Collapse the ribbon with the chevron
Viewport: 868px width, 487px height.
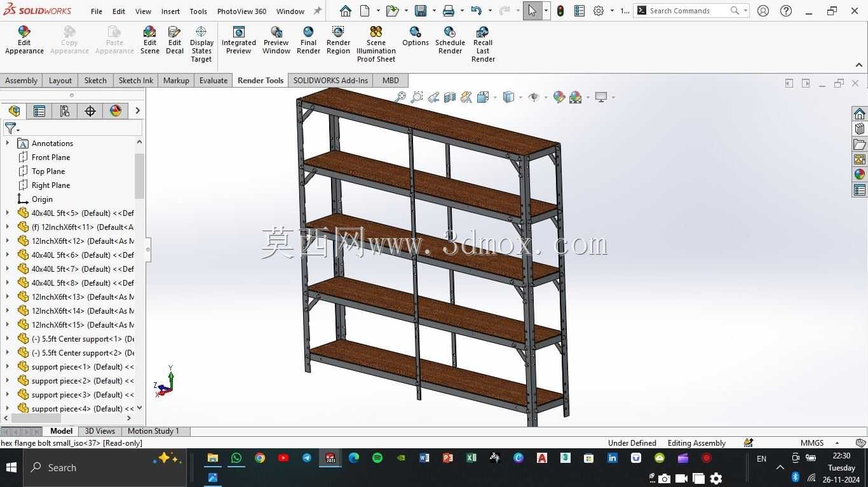(859, 65)
